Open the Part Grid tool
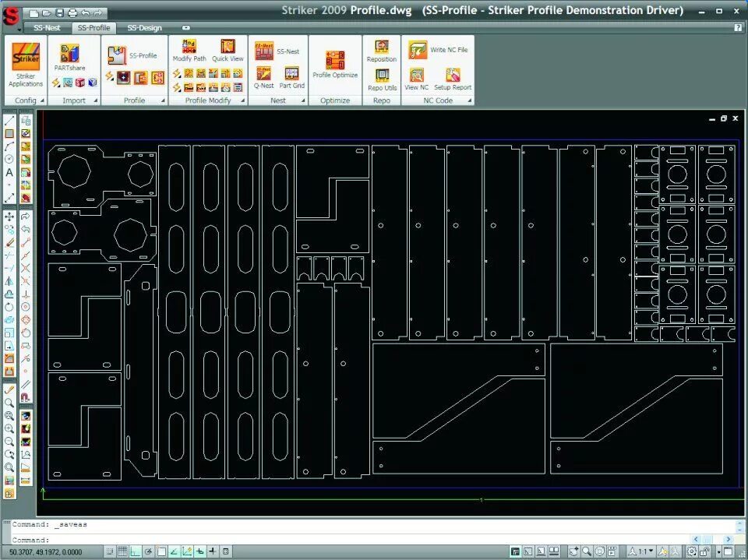Screen dimensions: 748x560 (x=291, y=78)
